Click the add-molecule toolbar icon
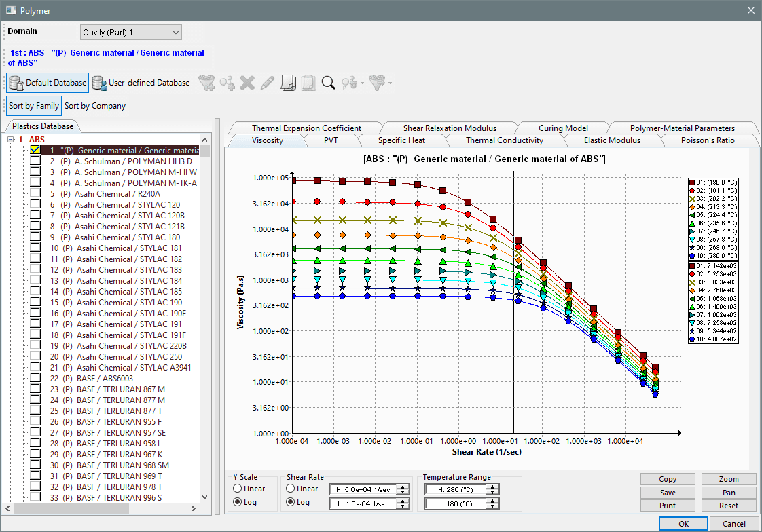The height and width of the screenshot is (532, 762). pos(227,83)
